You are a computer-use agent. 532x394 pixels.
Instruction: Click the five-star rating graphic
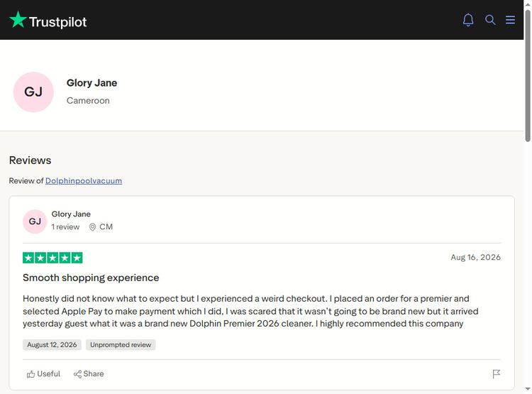(x=52, y=258)
